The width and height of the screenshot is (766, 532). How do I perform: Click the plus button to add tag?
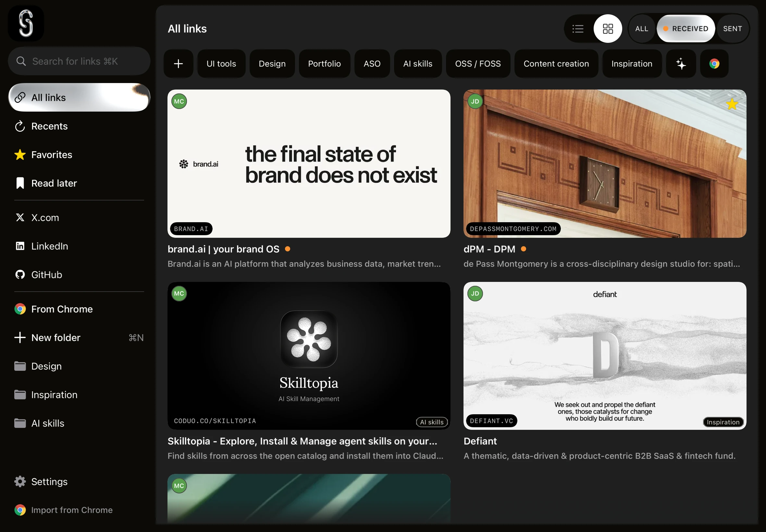tap(179, 63)
